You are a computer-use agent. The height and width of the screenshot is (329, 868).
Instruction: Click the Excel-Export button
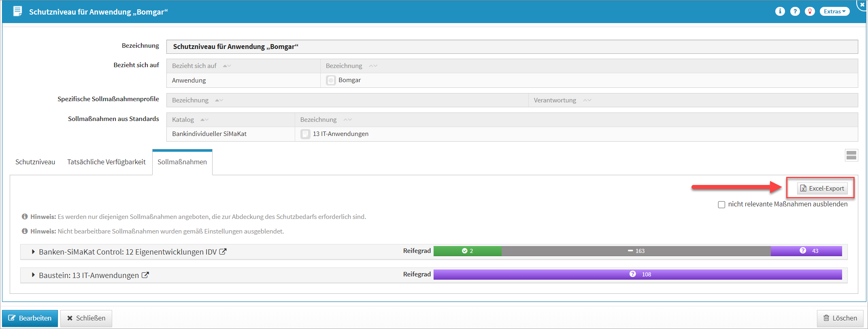pyautogui.click(x=822, y=188)
